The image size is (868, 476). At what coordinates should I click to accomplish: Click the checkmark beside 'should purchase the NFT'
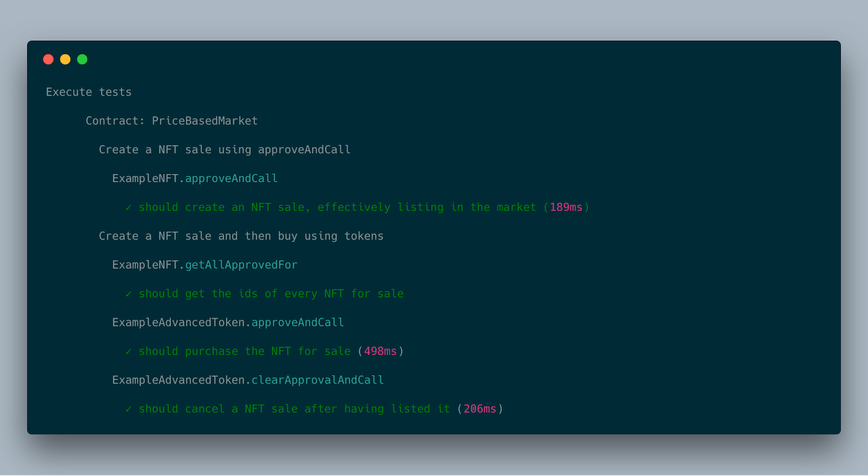coord(129,351)
